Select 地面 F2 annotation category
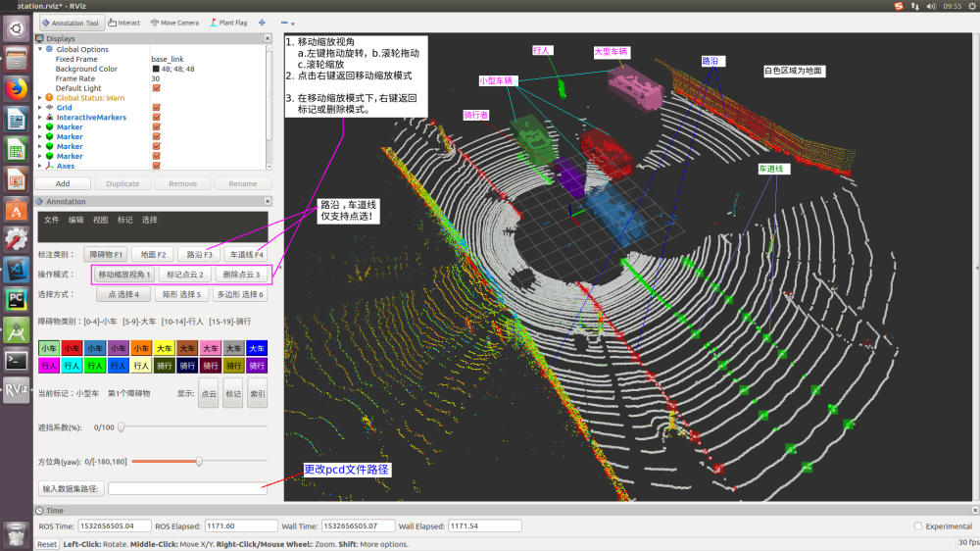Viewport: 980px width, 551px height. [x=153, y=255]
